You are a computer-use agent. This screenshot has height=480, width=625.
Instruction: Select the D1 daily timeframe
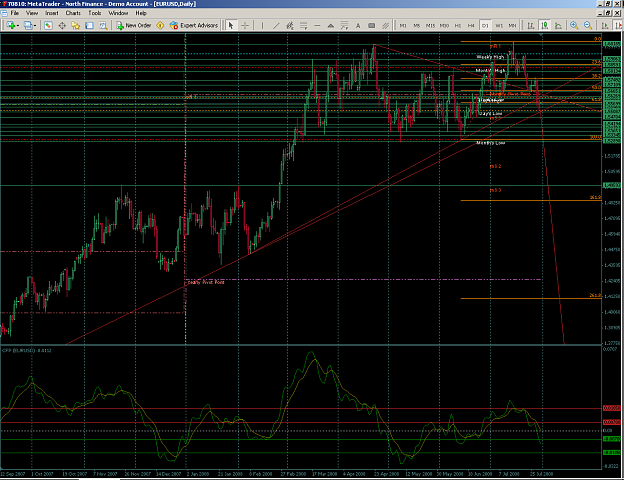tap(485, 26)
